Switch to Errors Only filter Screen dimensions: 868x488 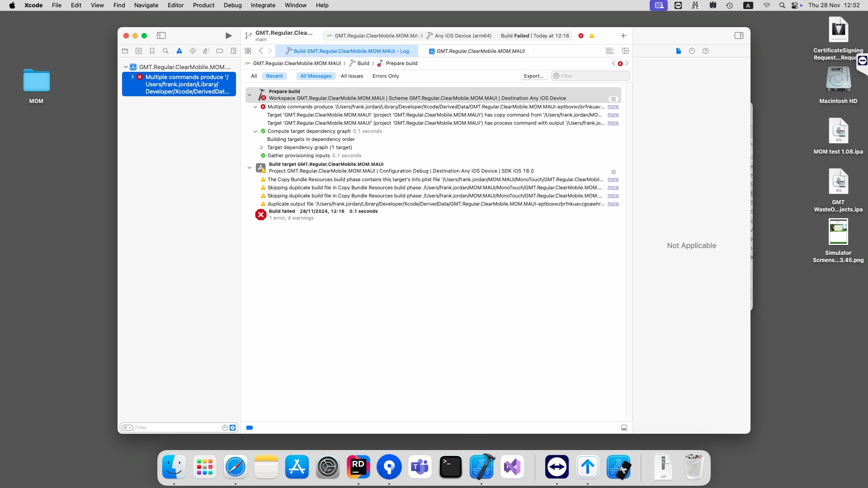385,76
